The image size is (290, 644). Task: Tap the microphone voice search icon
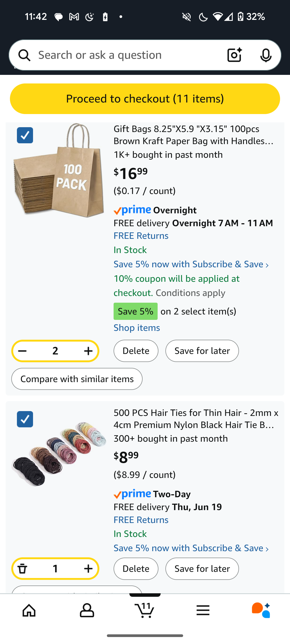click(266, 55)
